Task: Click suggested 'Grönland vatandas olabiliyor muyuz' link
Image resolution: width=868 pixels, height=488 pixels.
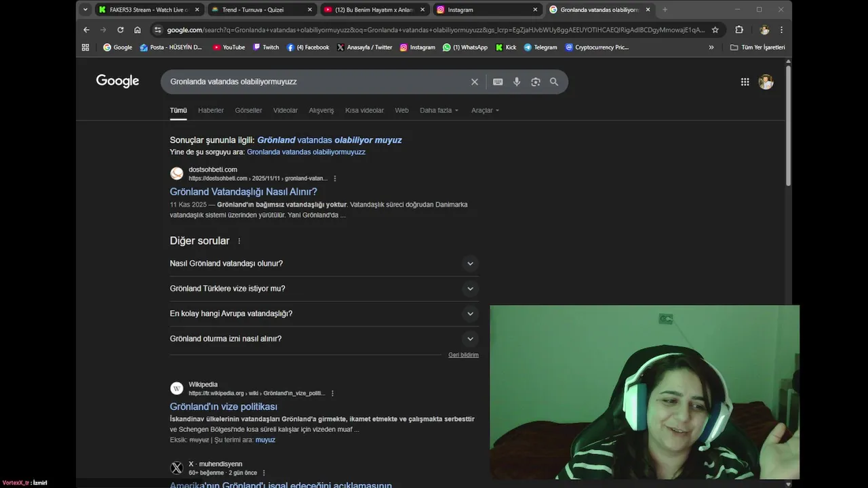Action: (330, 140)
